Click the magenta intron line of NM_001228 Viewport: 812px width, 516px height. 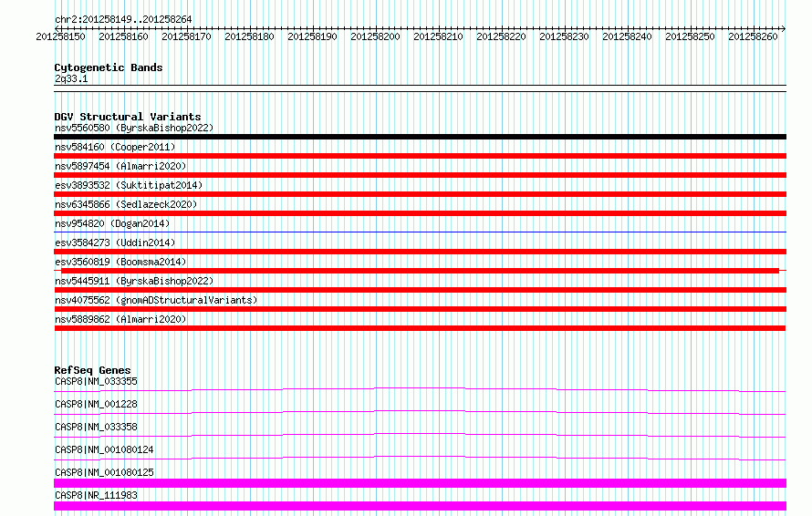420,412
